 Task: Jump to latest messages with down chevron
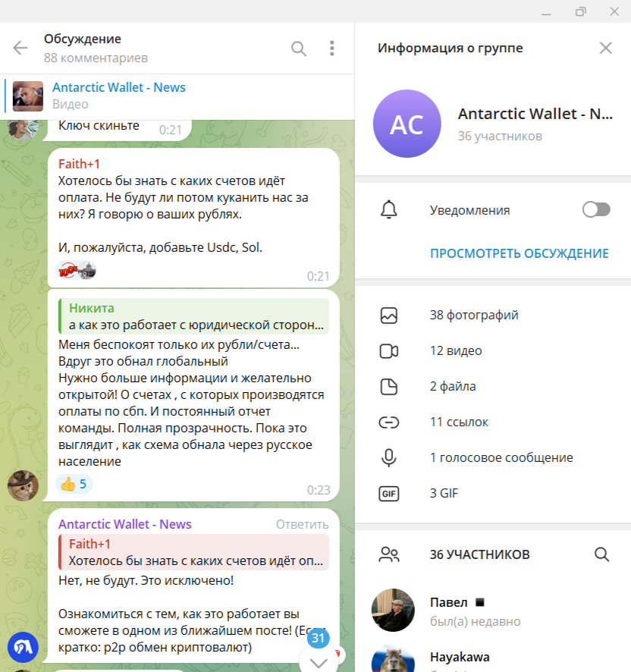tap(319, 662)
